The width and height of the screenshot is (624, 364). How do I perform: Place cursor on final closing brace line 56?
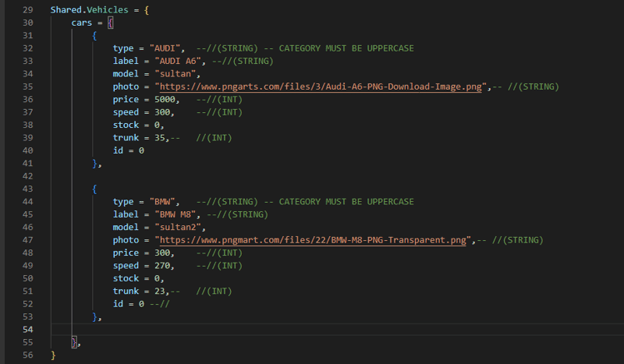click(53, 355)
